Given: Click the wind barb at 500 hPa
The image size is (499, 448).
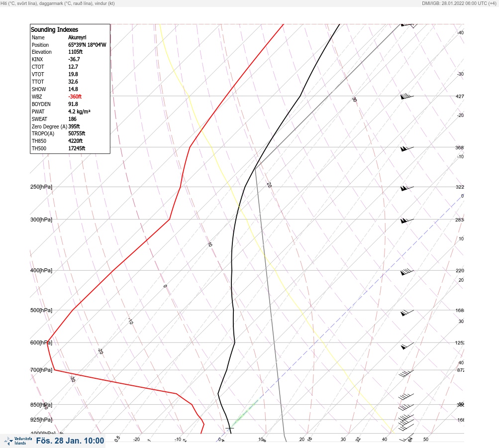Looking at the screenshot, I should tap(407, 313).
